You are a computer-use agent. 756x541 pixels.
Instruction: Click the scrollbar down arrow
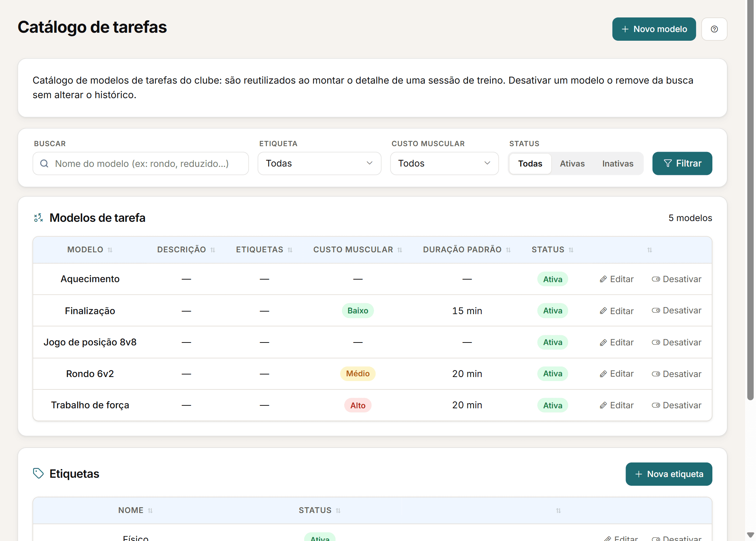pyautogui.click(x=750, y=535)
